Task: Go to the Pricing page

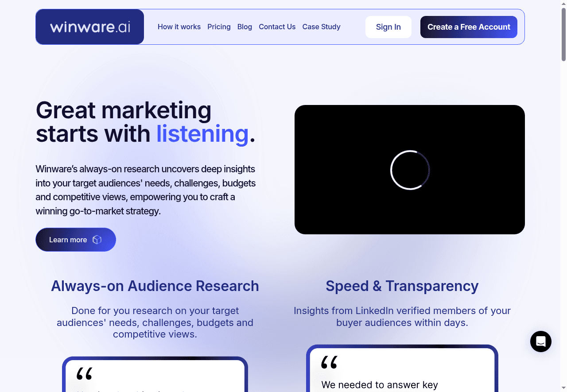Action: [219, 27]
